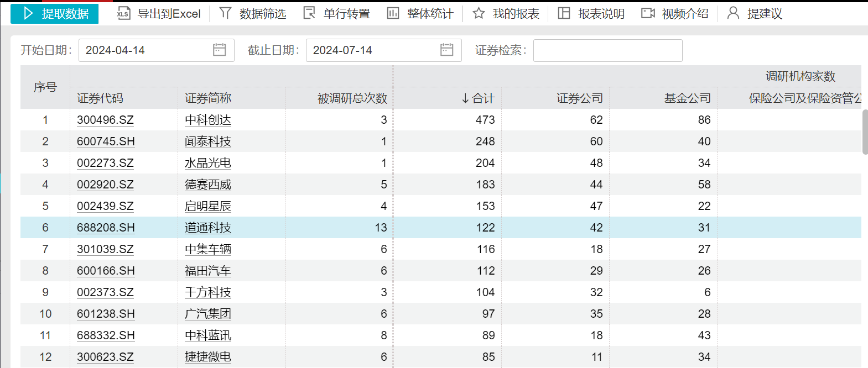Click the 基金公司 column header
This screenshot has height=368, width=868.
point(687,98)
